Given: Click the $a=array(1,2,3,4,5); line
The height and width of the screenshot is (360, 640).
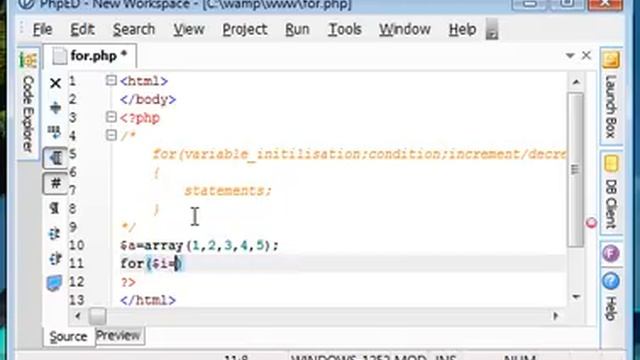Looking at the screenshot, I should tap(200, 246).
